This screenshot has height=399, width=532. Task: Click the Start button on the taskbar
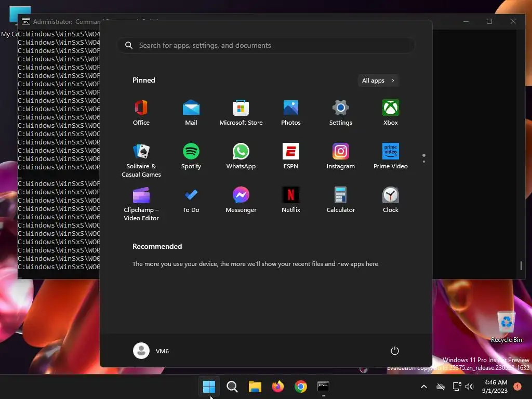(209, 387)
